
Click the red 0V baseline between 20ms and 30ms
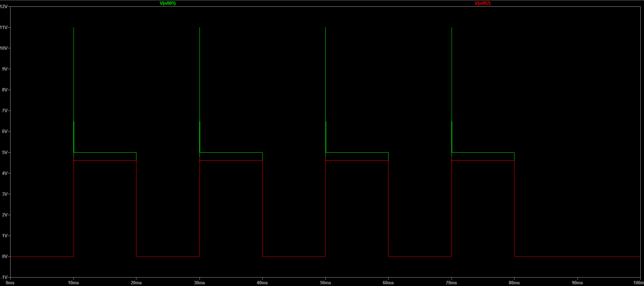168,256
